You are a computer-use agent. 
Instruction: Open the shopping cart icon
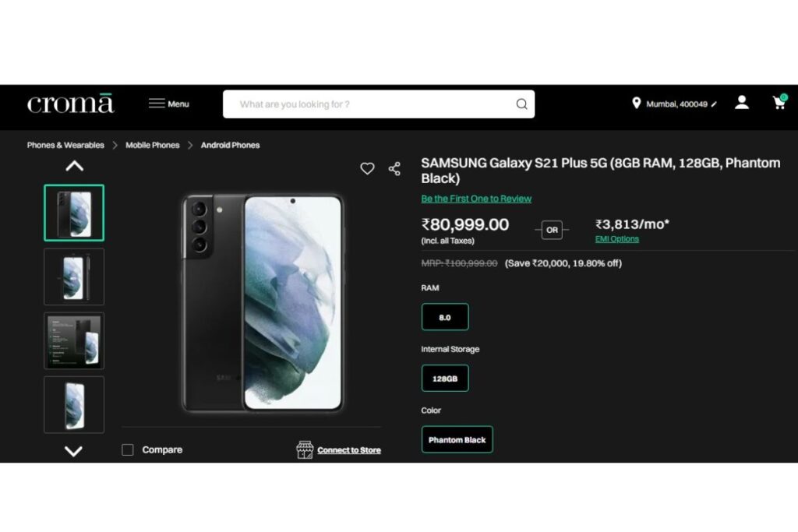tap(779, 102)
